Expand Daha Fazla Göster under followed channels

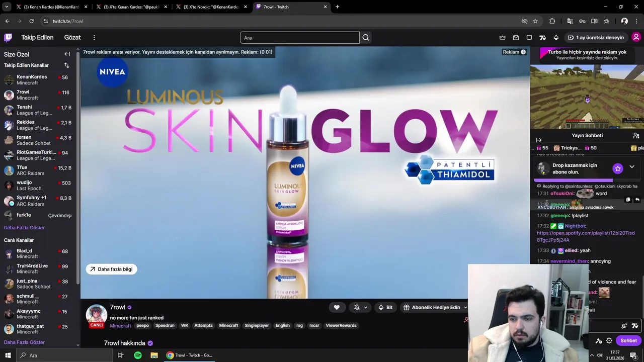(x=24, y=228)
